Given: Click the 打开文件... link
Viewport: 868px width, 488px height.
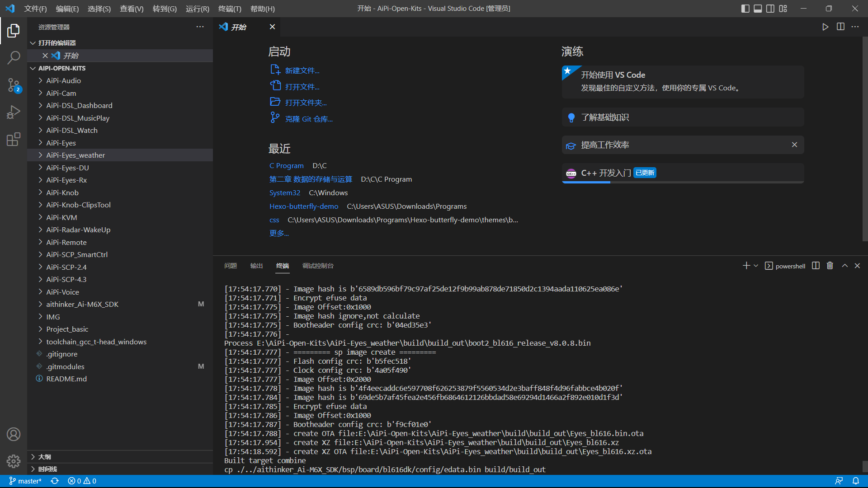Looking at the screenshot, I should (x=302, y=87).
